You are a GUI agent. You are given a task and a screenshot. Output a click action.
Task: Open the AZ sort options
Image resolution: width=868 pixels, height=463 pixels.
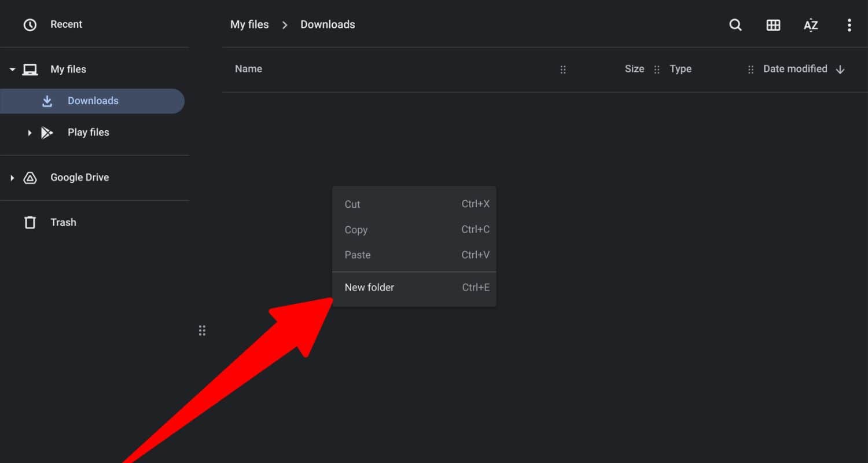point(811,25)
